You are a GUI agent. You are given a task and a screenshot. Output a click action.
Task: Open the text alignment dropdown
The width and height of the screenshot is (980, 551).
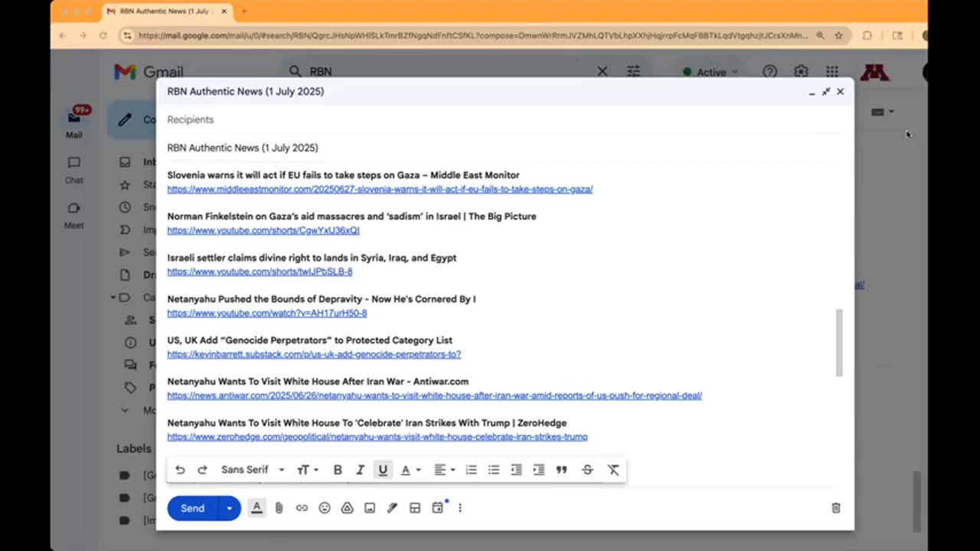tap(444, 470)
